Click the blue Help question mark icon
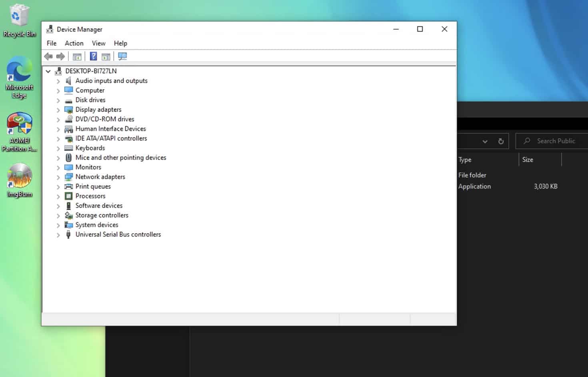588x377 pixels. (x=93, y=56)
